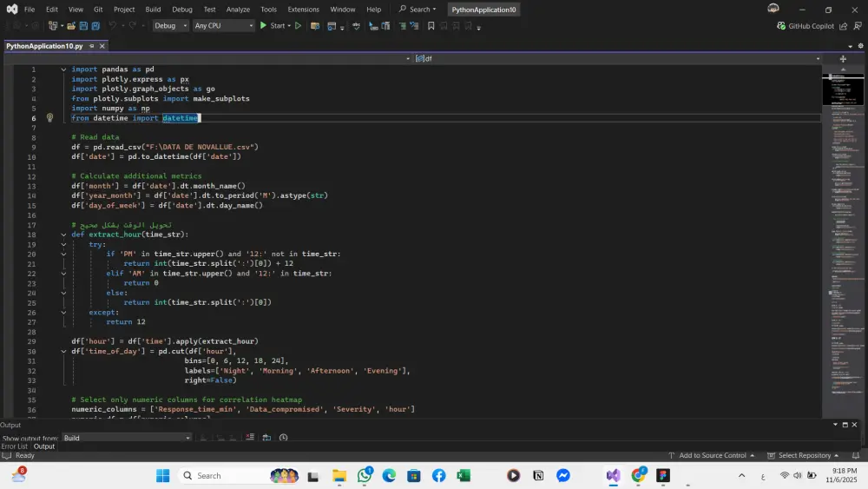Click Add to Source Control

tap(712, 455)
